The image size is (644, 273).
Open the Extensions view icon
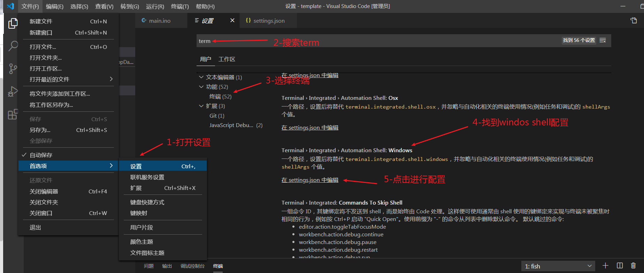point(13,114)
